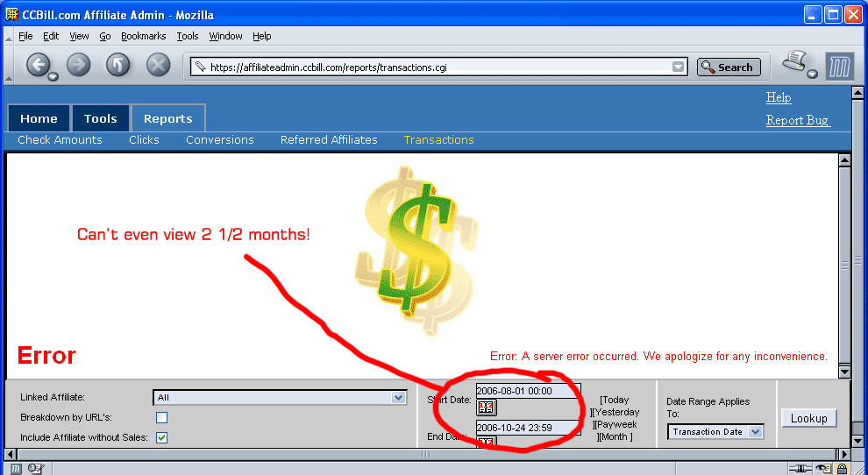
Task: Switch to the Home tab
Action: click(x=39, y=118)
